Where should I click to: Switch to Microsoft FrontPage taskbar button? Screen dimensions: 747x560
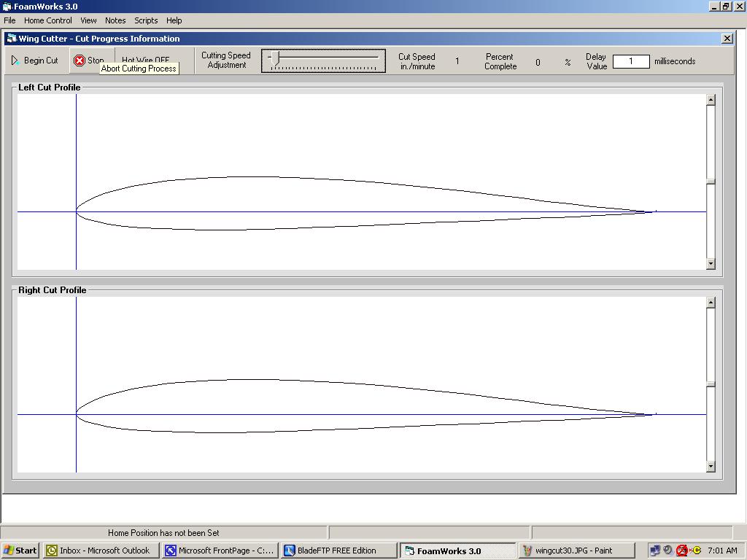pos(220,551)
